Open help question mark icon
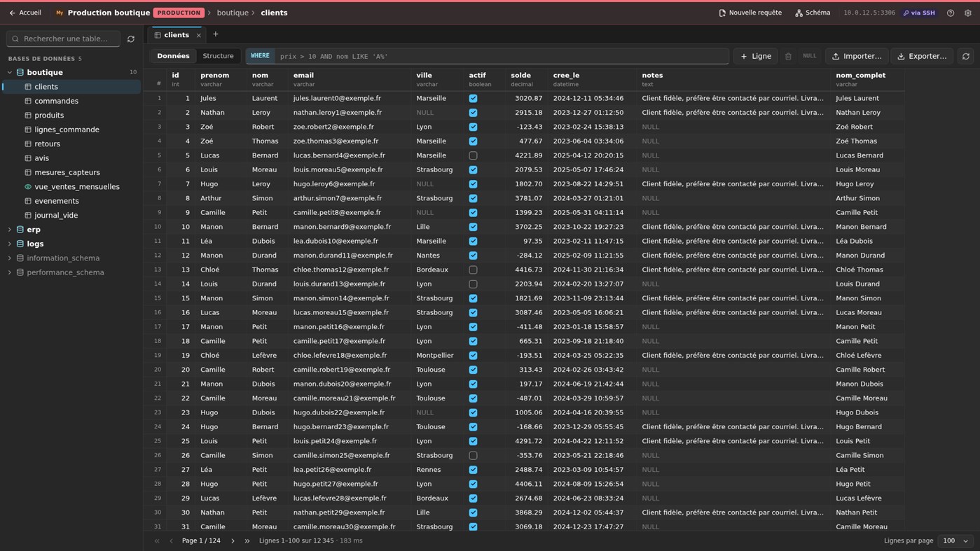Screen dimensions: 980x551 [x=951, y=13]
